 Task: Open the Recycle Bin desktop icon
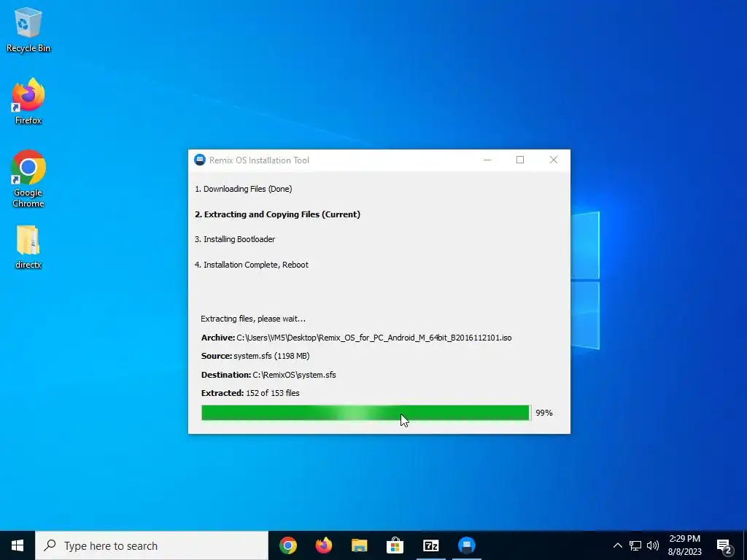[28, 30]
